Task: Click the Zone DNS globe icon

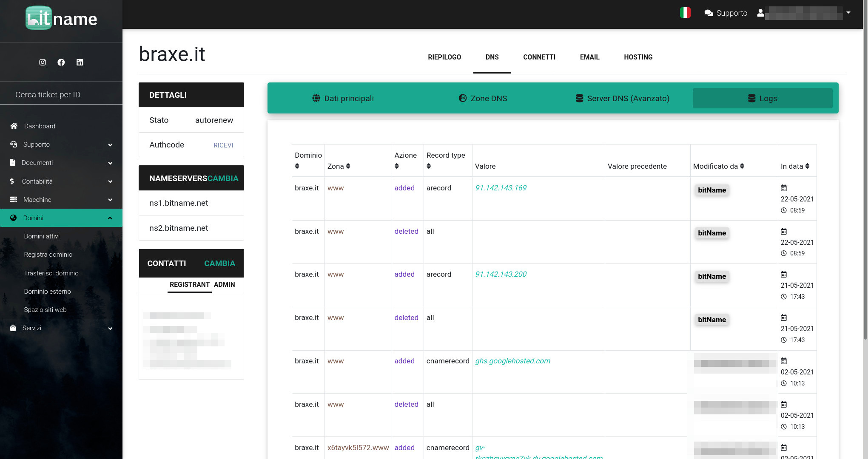Action: 463,98
